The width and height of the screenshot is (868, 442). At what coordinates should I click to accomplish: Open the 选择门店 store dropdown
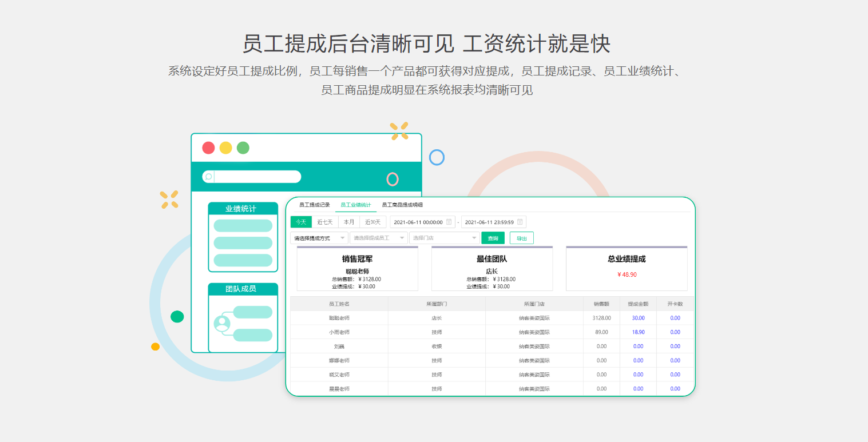pyautogui.click(x=445, y=237)
